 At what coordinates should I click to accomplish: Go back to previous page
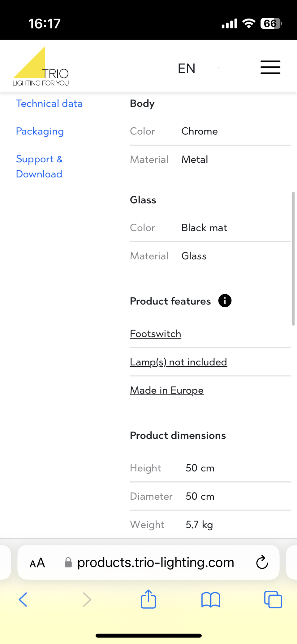point(23,599)
